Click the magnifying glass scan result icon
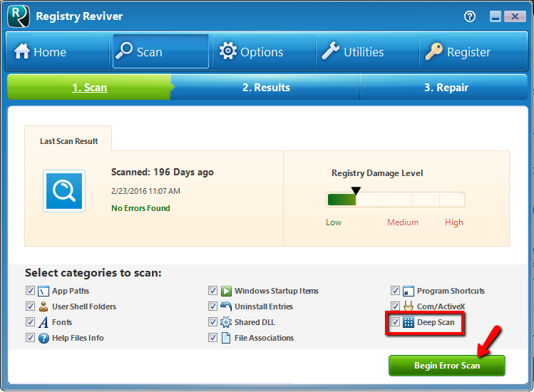The image size is (534, 392). click(x=64, y=191)
